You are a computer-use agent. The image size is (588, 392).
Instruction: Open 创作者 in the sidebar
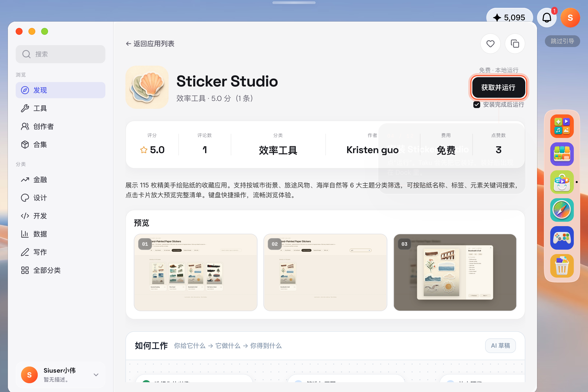[61, 126]
